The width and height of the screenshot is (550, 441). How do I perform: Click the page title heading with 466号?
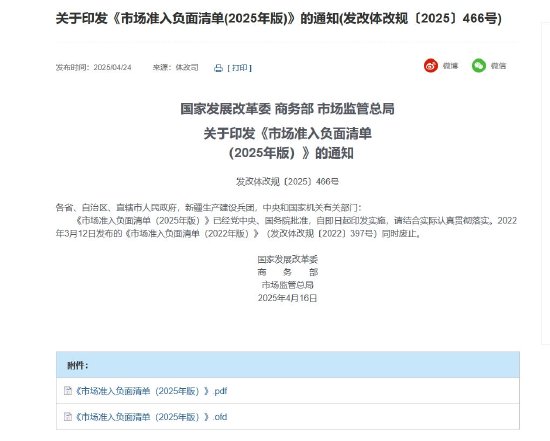(x=279, y=18)
